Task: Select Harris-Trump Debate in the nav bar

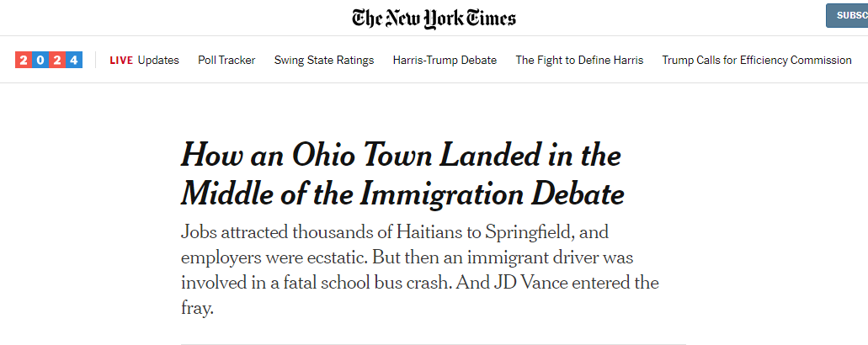Action: pos(445,60)
